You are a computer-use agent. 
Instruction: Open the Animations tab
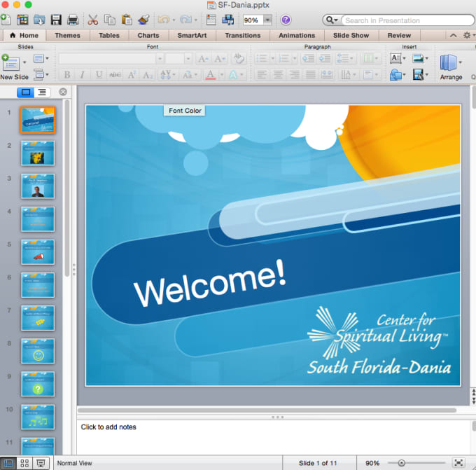(297, 35)
